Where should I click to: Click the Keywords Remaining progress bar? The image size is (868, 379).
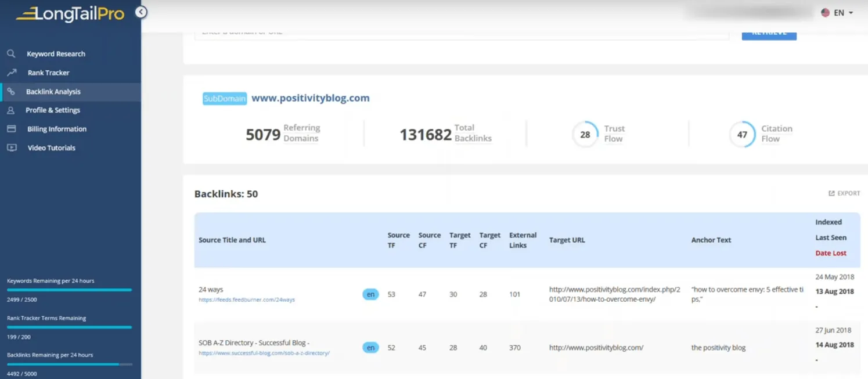pyautogui.click(x=69, y=290)
